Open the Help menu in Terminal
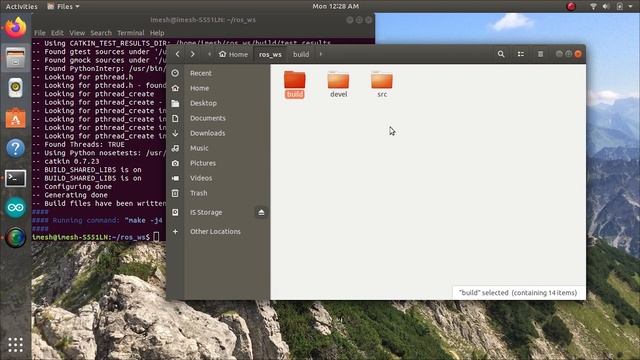The image size is (640, 360). [157, 33]
